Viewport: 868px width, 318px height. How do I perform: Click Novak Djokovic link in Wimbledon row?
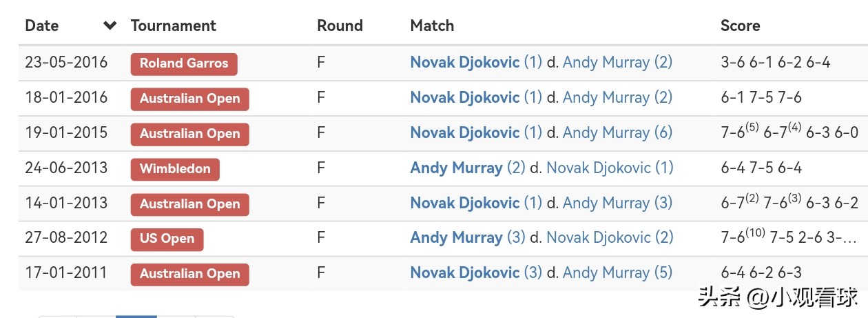pyautogui.click(x=598, y=168)
